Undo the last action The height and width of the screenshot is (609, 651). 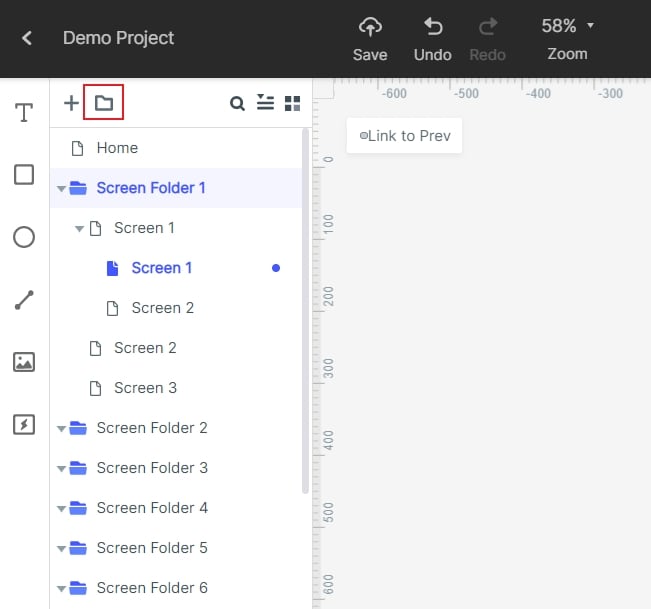coord(433,38)
